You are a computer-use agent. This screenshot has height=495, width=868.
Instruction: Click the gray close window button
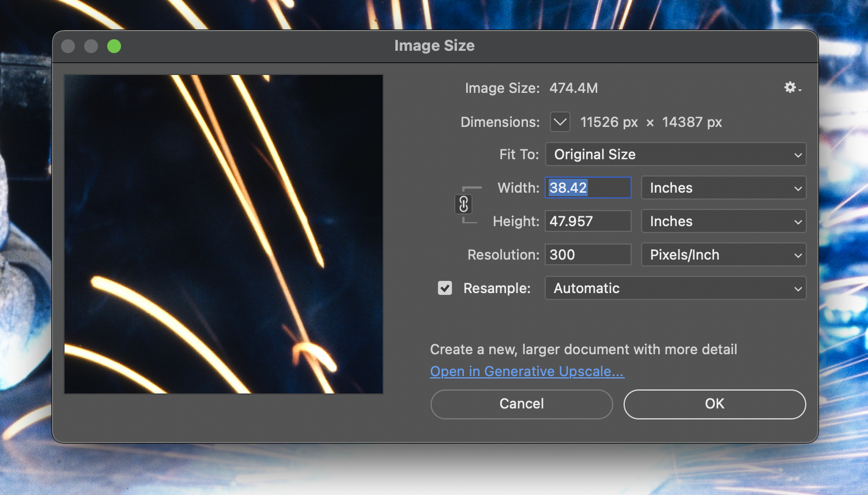(x=68, y=46)
